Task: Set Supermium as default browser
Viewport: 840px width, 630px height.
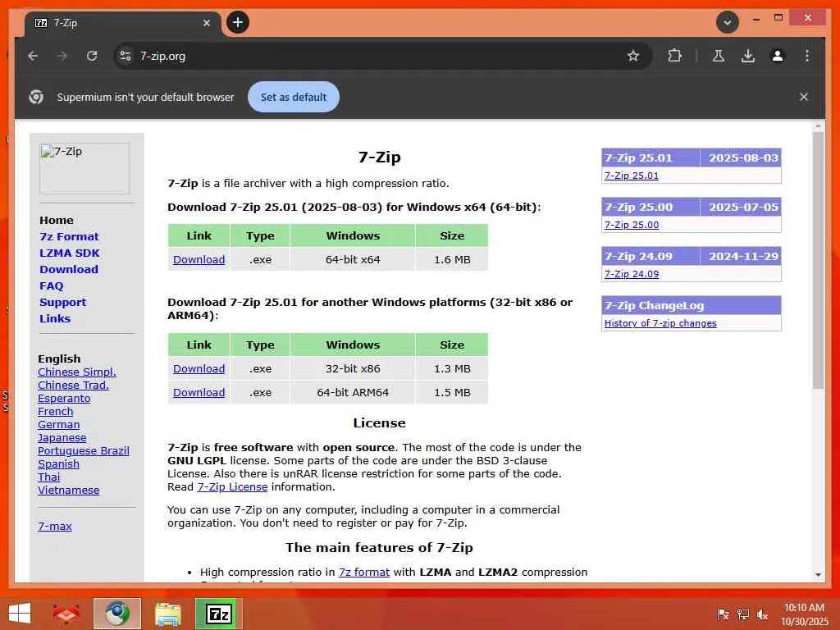Action: click(294, 97)
